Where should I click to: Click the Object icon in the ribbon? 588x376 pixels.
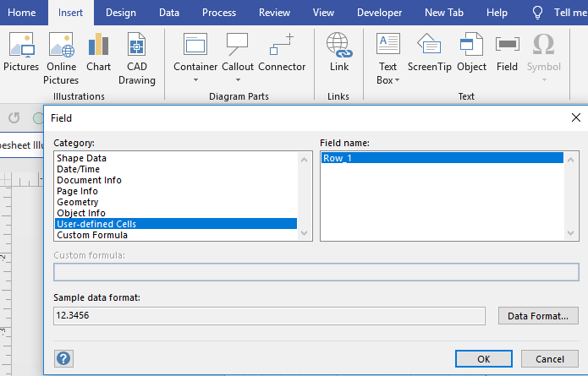[x=471, y=52]
